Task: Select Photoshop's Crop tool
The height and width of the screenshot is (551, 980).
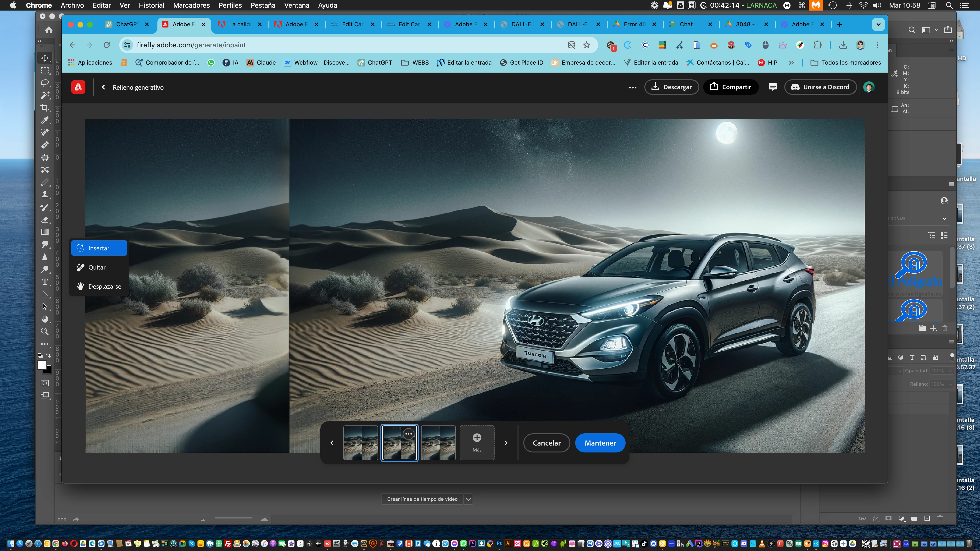Action: pos(45,108)
